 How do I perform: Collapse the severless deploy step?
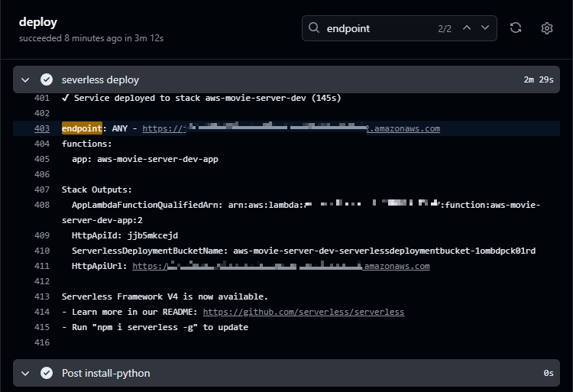click(25, 79)
